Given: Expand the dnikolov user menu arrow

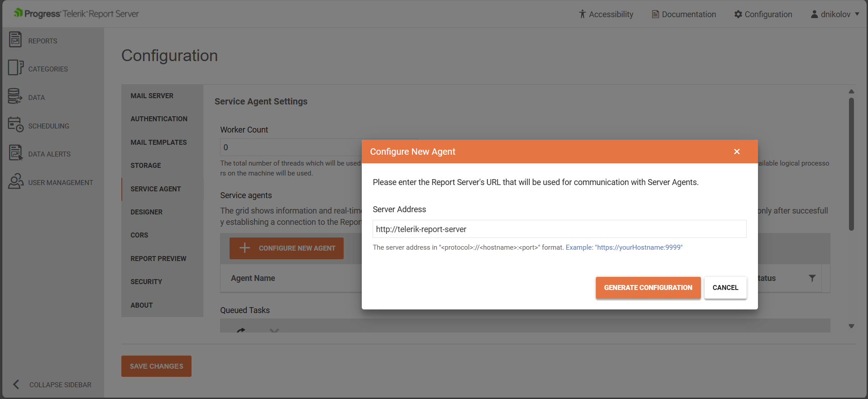Looking at the screenshot, I should point(857,14).
